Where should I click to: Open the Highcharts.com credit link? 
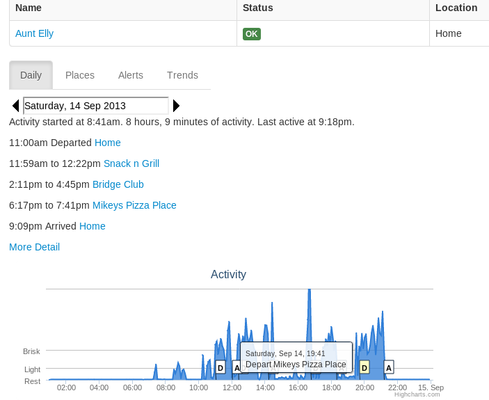[x=417, y=395]
